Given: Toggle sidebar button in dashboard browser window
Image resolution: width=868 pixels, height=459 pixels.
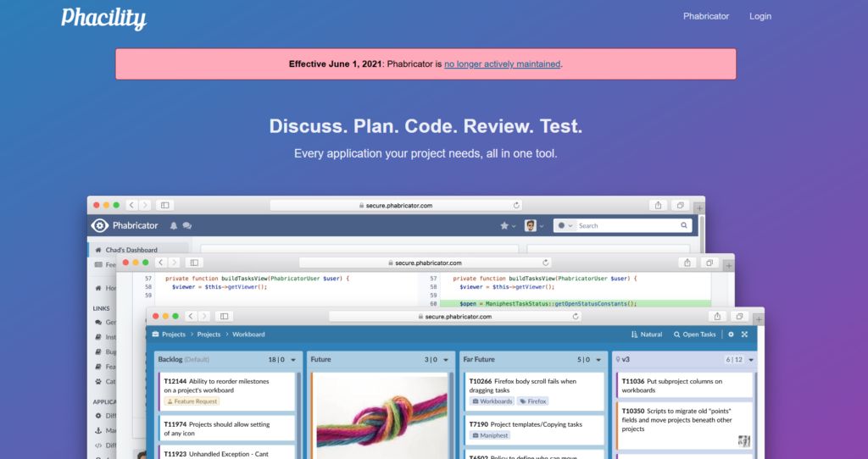Looking at the screenshot, I should pyautogui.click(x=165, y=205).
